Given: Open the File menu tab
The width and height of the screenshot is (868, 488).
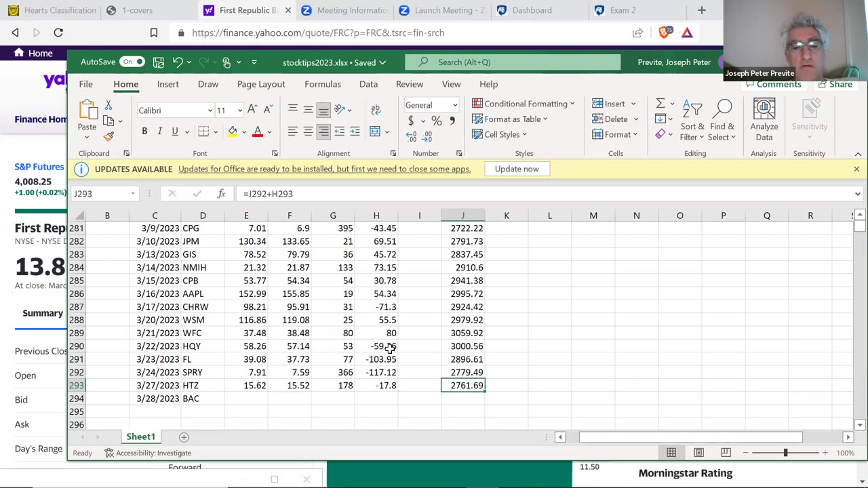Looking at the screenshot, I should pyautogui.click(x=85, y=84).
